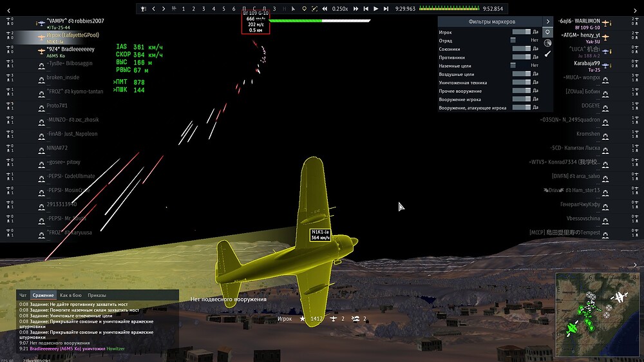Click pilot icon beside DOGEYE
This screenshot has width=644, height=362.
[605, 108]
